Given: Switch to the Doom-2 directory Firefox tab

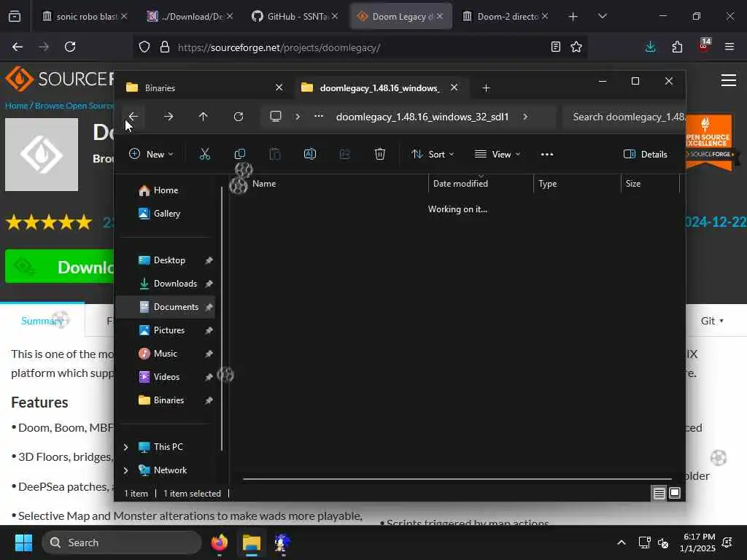Looking at the screenshot, I should click(506, 17).
